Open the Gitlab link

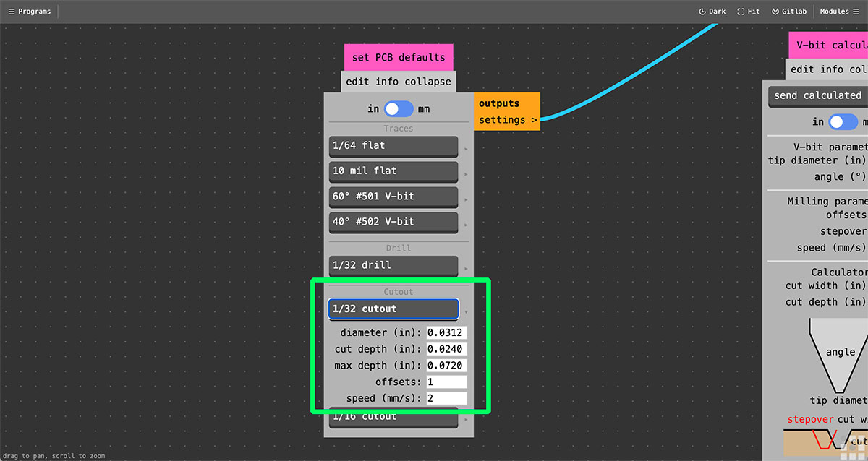coord(788,12)
